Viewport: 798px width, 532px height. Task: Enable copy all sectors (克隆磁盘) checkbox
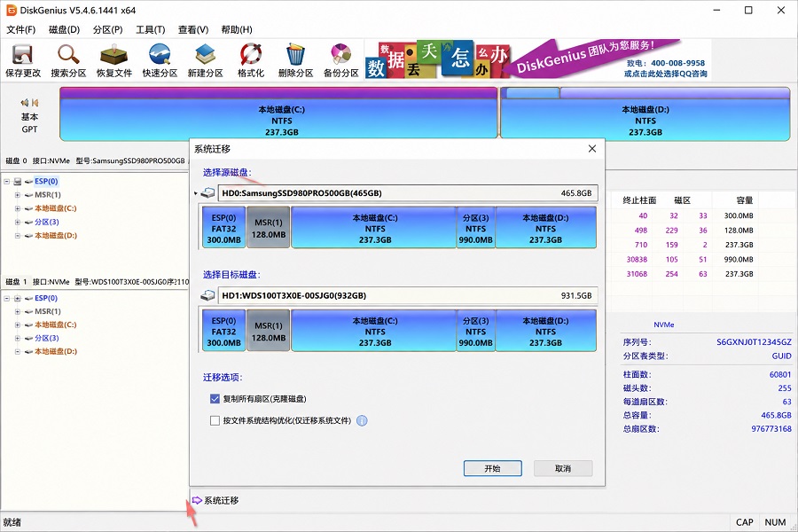tap(215, 399)
